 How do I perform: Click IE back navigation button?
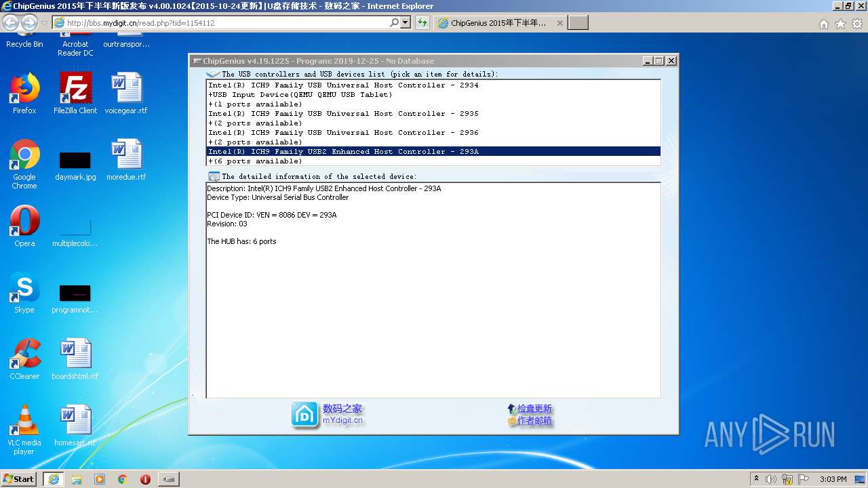coord(11,23)
